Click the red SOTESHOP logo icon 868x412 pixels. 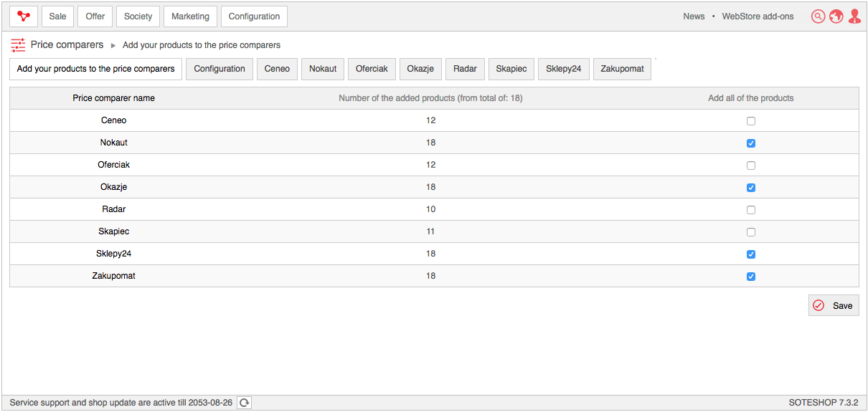(24, 16)
